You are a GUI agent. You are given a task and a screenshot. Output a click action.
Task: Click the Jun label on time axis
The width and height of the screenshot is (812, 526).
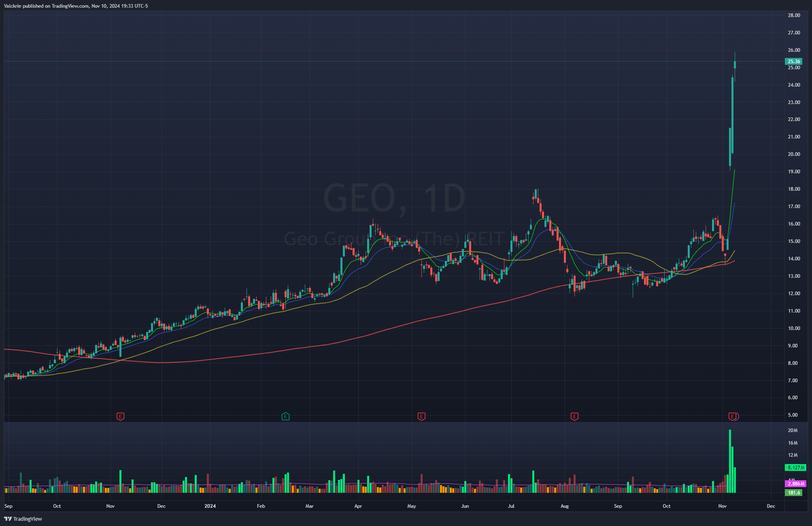(x=465, y=506)
